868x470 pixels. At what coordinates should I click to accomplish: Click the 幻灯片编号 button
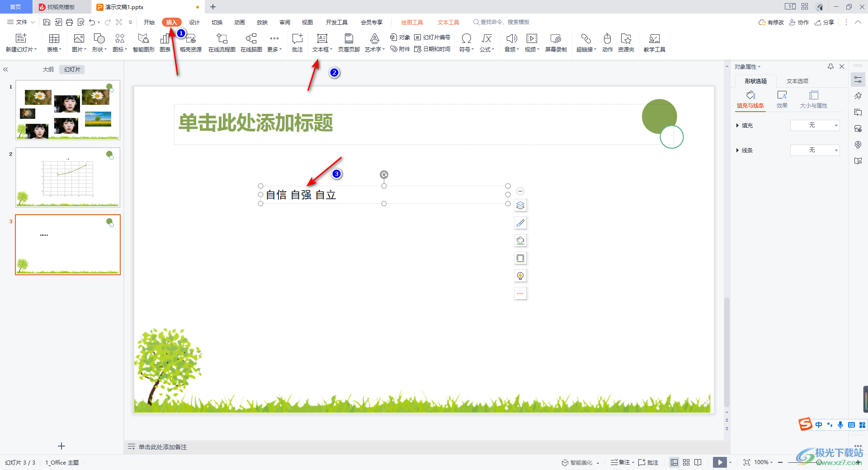[x=432, y=37]
